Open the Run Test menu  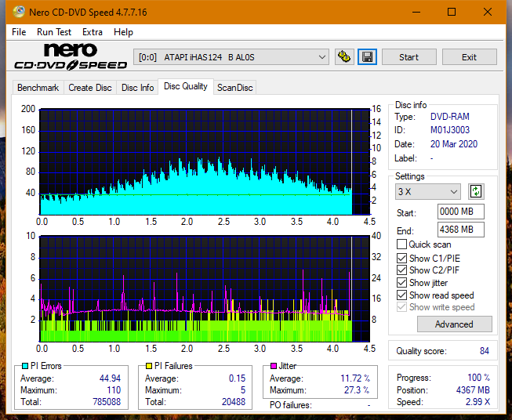point(54,32)
